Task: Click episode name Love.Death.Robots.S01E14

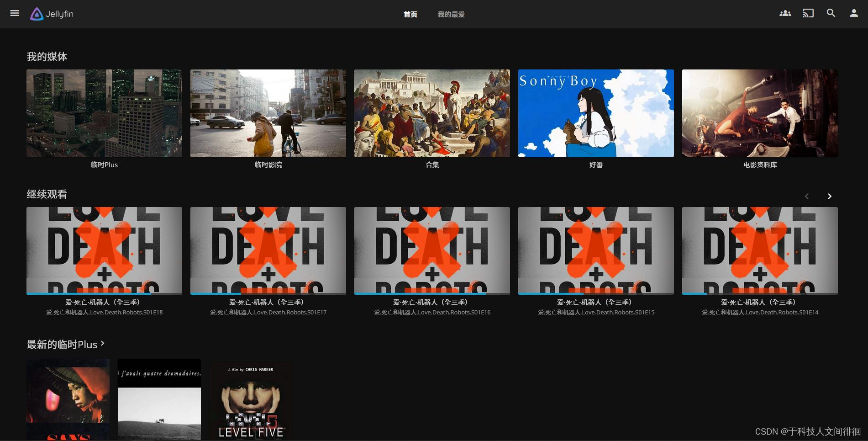Action: pyautogui.click(x=760, y=312)
